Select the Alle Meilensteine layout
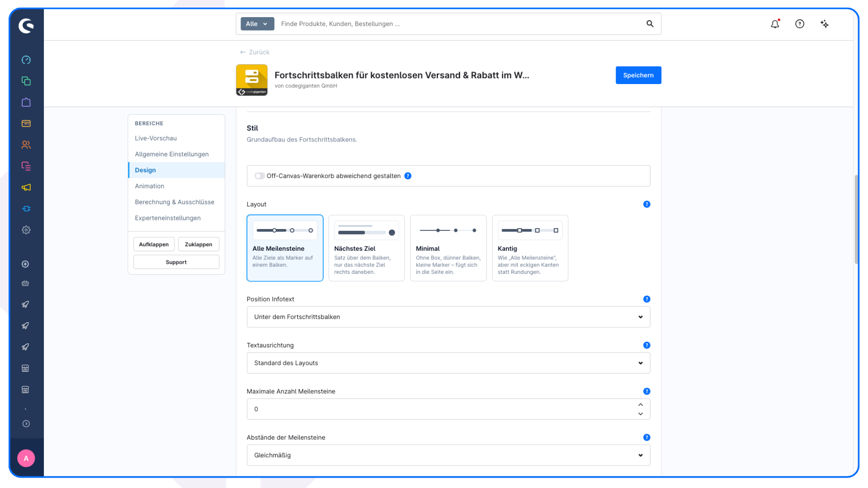The width and height of the screenshot is (868, 488). point(285,248)
